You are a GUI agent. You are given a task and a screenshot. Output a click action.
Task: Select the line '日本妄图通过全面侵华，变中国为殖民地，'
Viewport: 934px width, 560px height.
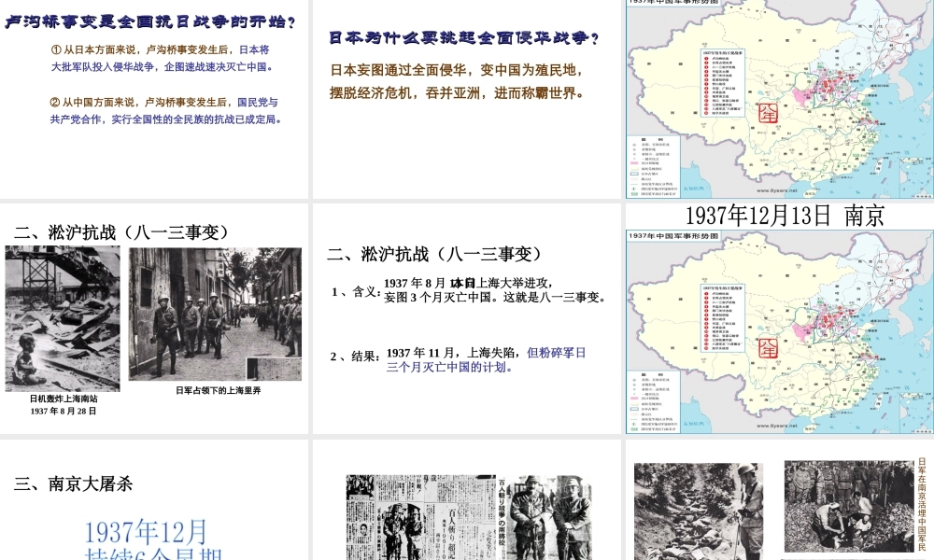click(457, 70)
